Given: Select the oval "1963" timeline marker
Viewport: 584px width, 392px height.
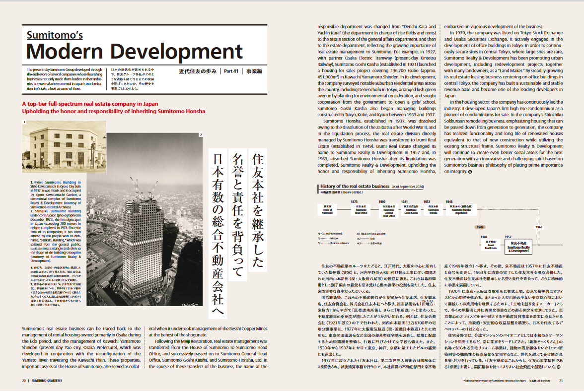Looking at the screenshot, I should 539,227.
